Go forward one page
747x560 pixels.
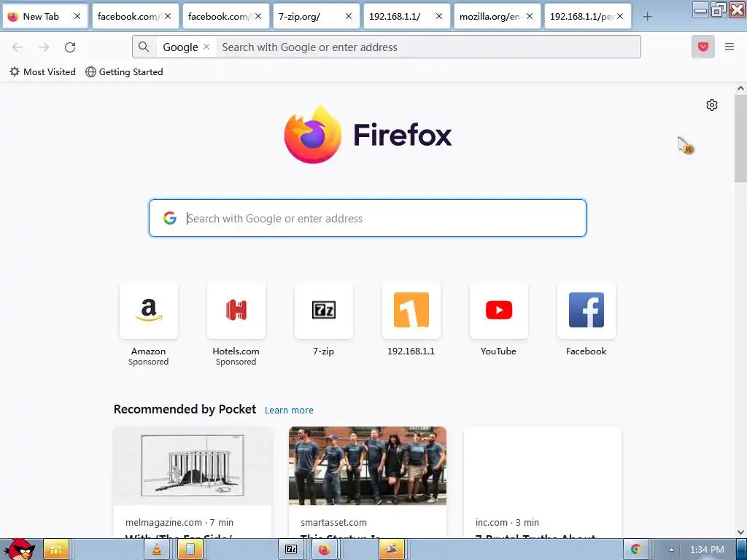(44, 47)
